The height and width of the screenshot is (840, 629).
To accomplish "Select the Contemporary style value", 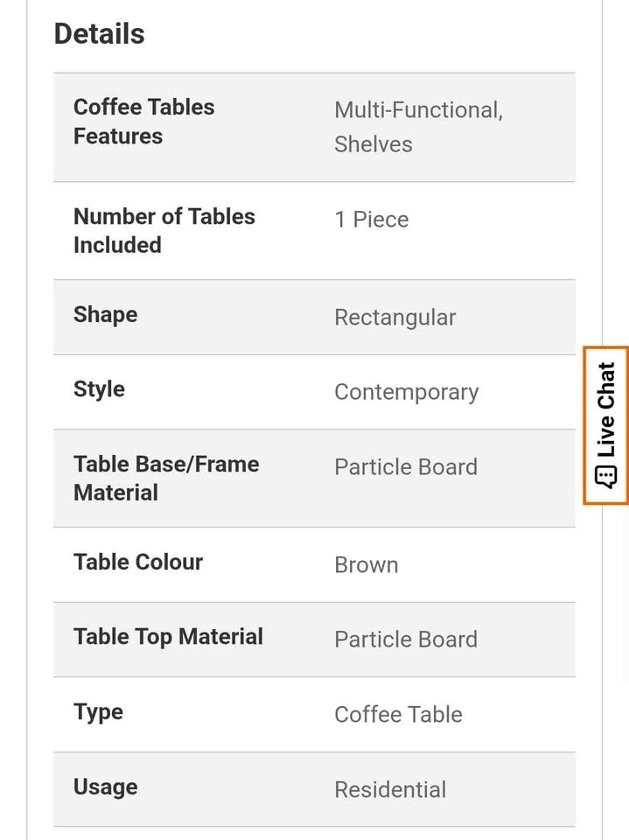I will tap(406, 392).
